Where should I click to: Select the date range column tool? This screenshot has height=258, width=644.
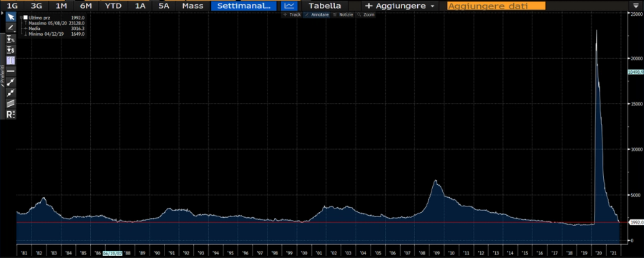[11, 60]
